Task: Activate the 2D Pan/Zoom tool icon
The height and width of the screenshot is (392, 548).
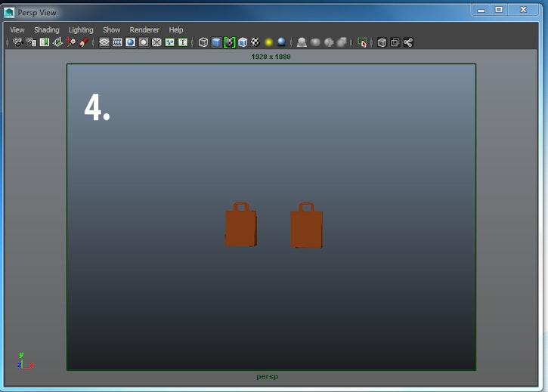Action: (70, 42)
